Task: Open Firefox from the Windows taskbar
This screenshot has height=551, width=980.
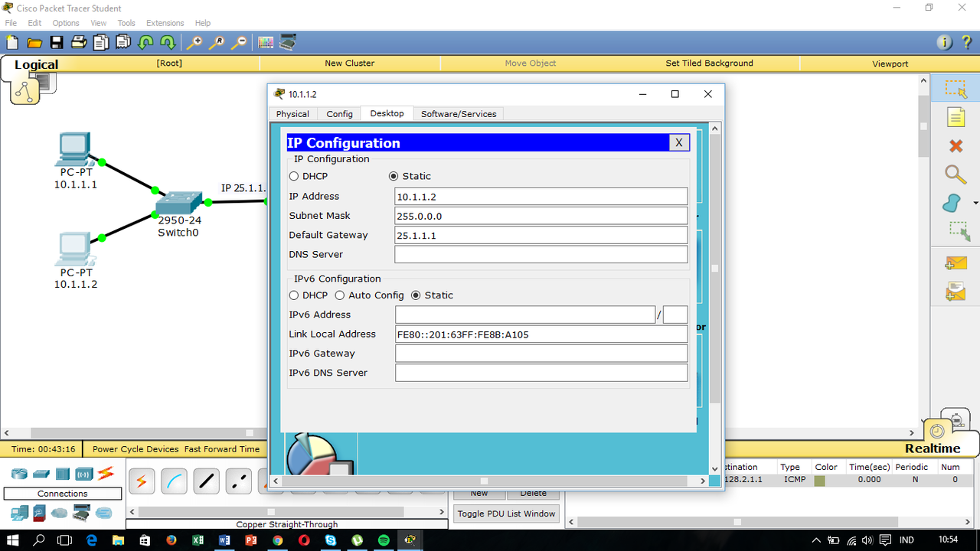Action: click(171, 540)
